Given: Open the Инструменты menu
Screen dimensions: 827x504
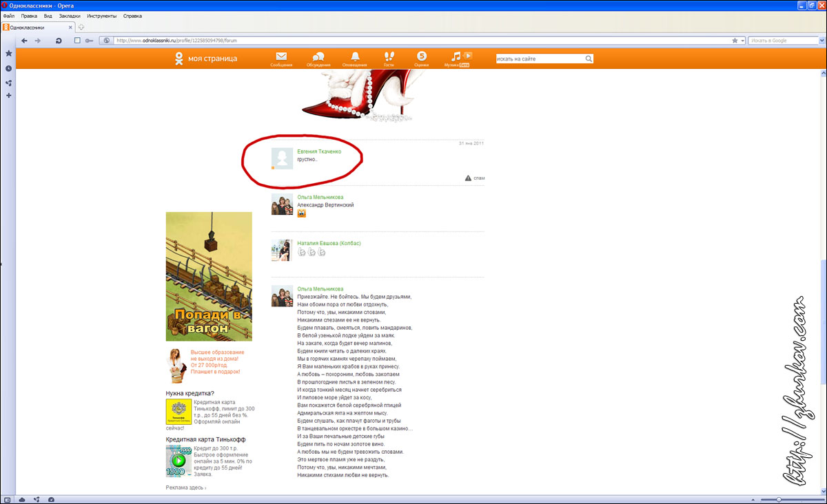Looking at the screenshot, I should point(101,15).
